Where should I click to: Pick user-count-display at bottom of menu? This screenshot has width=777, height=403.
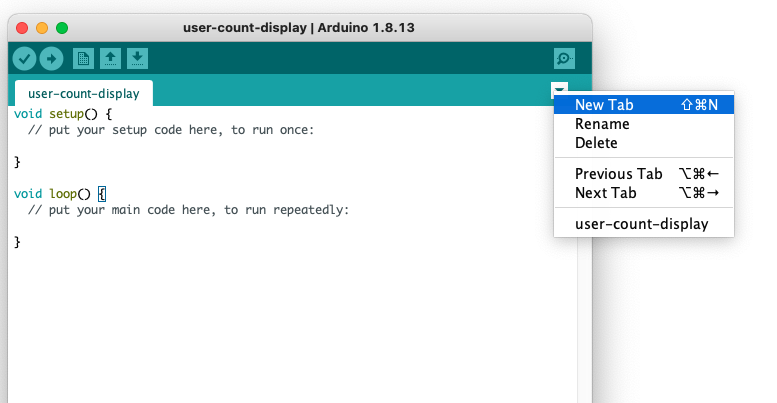(x=641, y=224)
